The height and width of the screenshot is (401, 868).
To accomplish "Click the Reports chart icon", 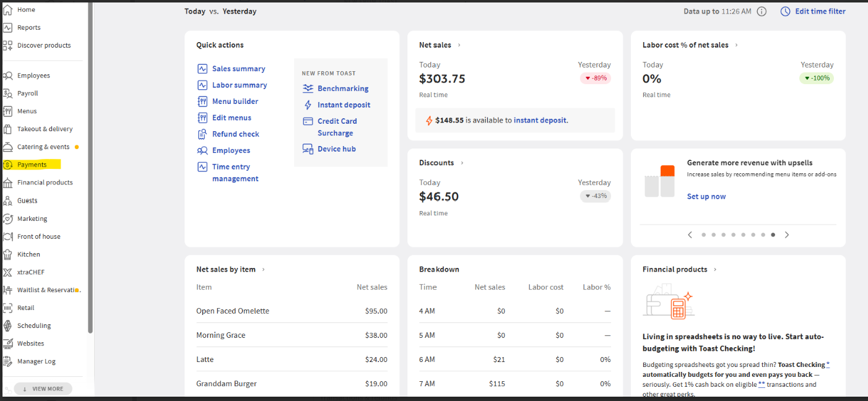I will point(8,27).
